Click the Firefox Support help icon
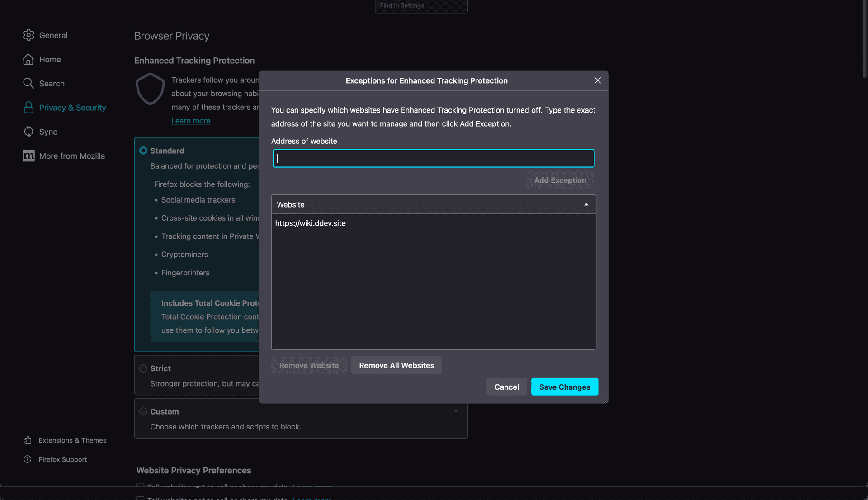 (28, 459)
